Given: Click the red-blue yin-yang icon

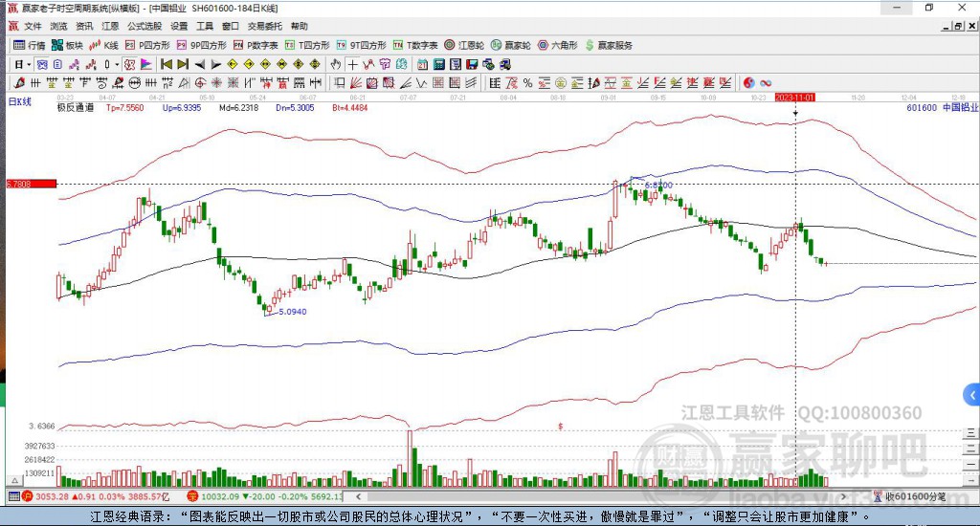Looking at the screenshot, I should coord(748,82).
